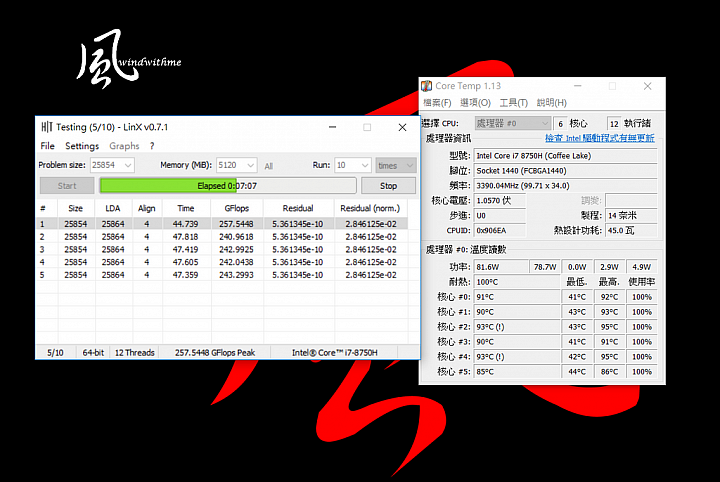Click the 5/10 status bar cell
720x482 pixels.
56,353
